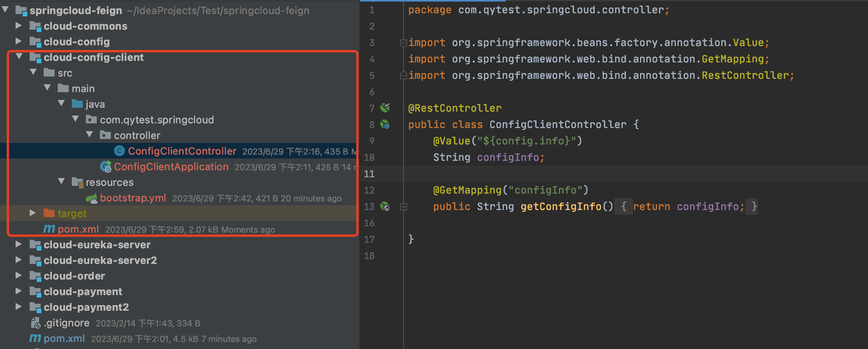This screenshot has width=868, height=349.
Task: Click the cloud-order module icon
Action: tap(36, 276)
